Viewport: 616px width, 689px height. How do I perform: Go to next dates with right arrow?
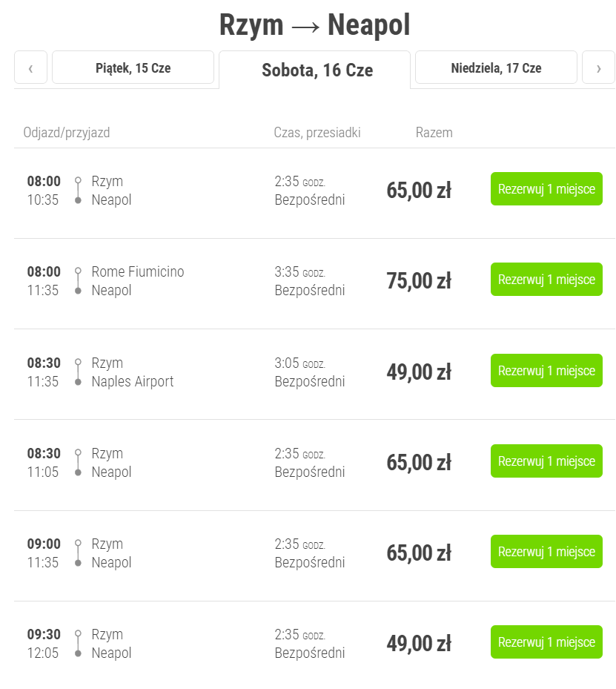pyautogui.click(x=598, y=68)
